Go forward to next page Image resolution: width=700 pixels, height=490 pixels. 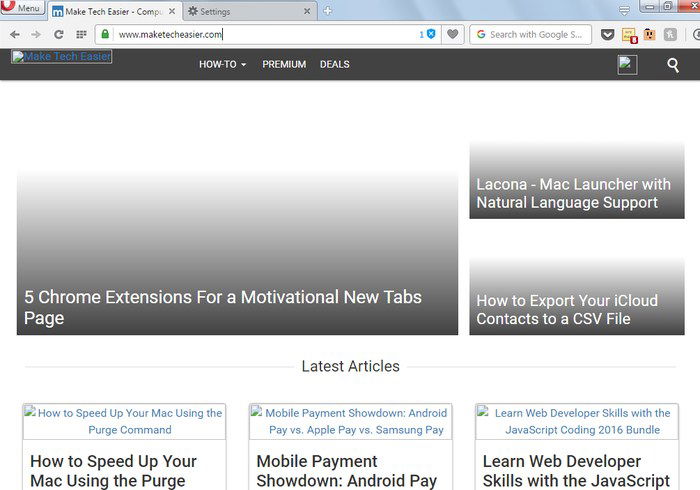pyautogui.click(x=36, y=34)
